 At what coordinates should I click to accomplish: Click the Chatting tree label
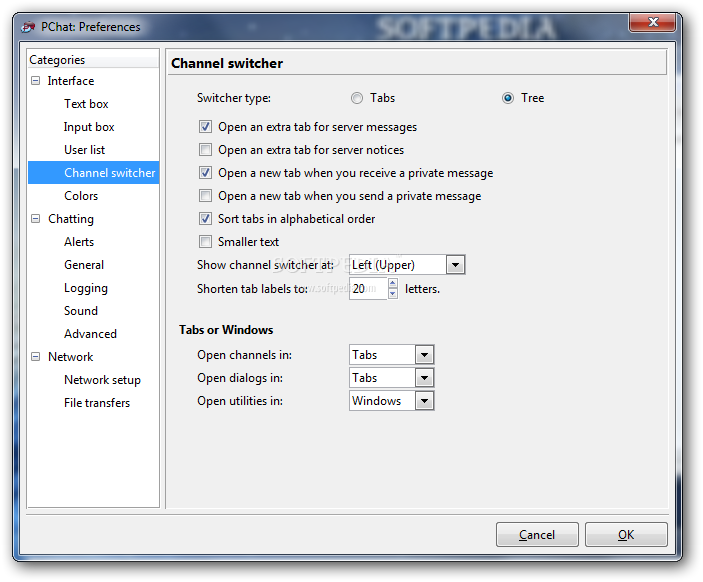tap(71, 219)
